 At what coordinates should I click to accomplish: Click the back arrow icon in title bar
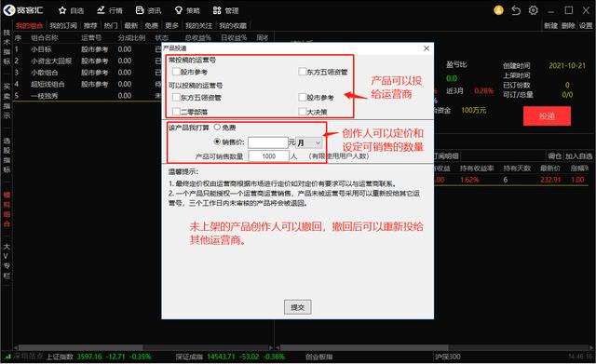tap(516, 10)
